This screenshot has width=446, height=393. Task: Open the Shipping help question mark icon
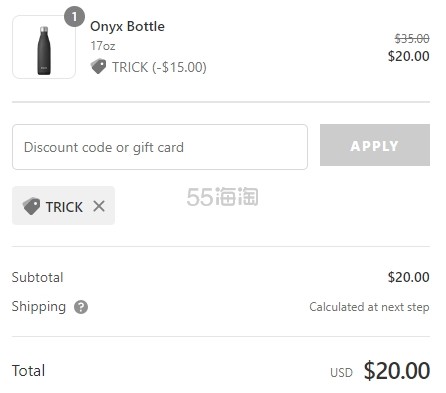point(81,307)
